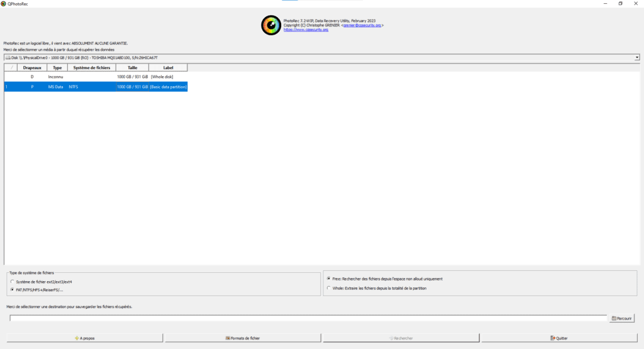Click the PhotoRec eye logo

[271, 25]
